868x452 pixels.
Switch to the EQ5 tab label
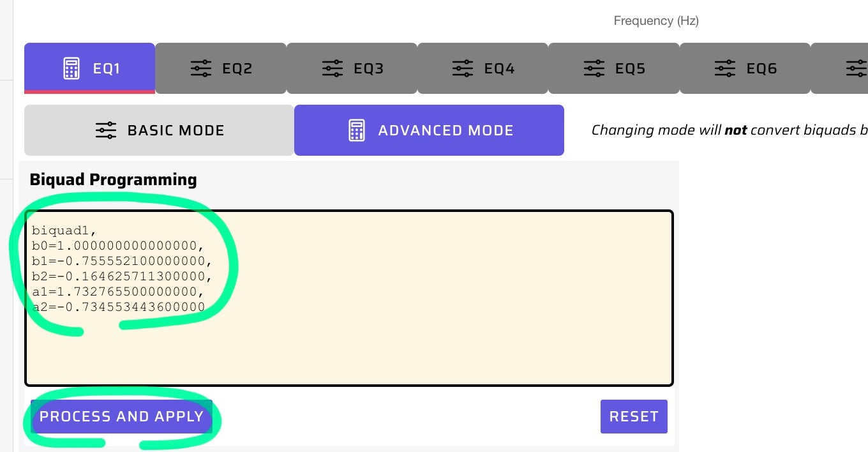(x=631, y=68)
